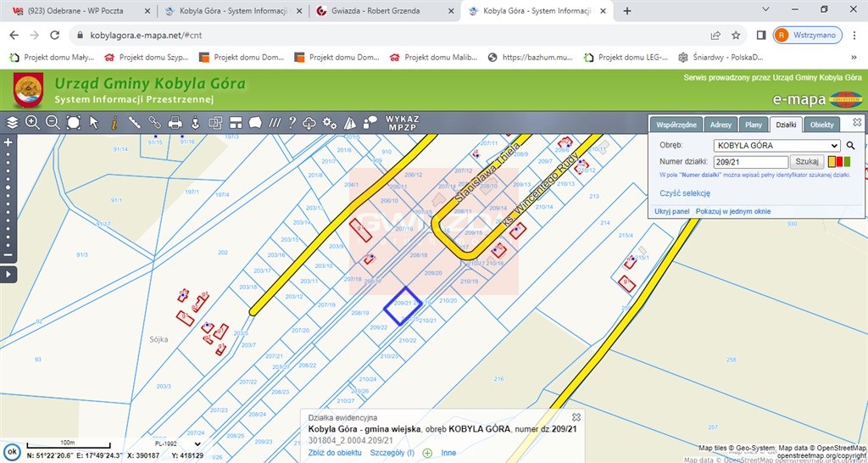Switch to the Plany tab
The width and height of the screenshot is (868, 463).
pos(754,125)
